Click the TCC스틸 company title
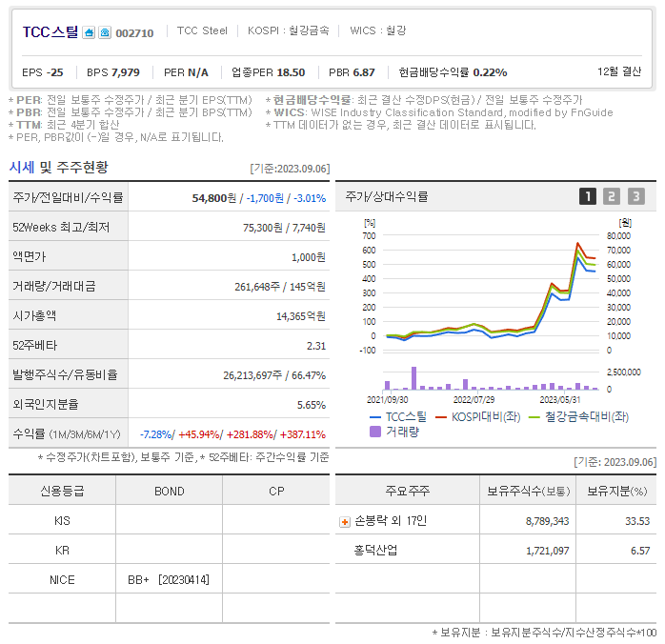 pyautogui.click(x=50, y=32)
